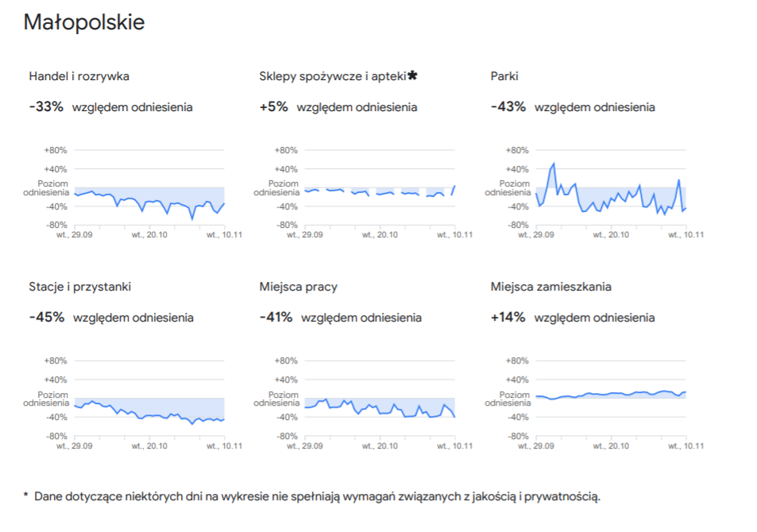
Task: Click the +5% value for grocery stores
Action: coord(273,106)
